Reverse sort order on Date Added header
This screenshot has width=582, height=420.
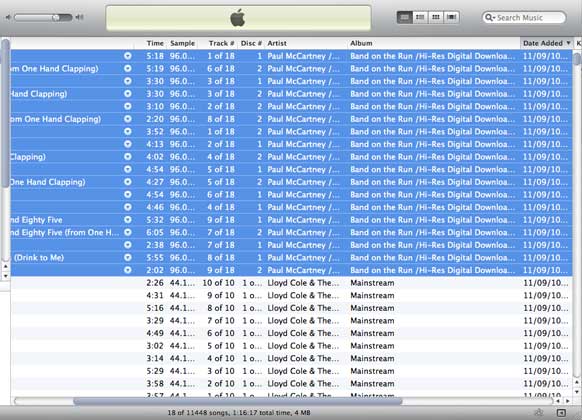coord(546,43)
